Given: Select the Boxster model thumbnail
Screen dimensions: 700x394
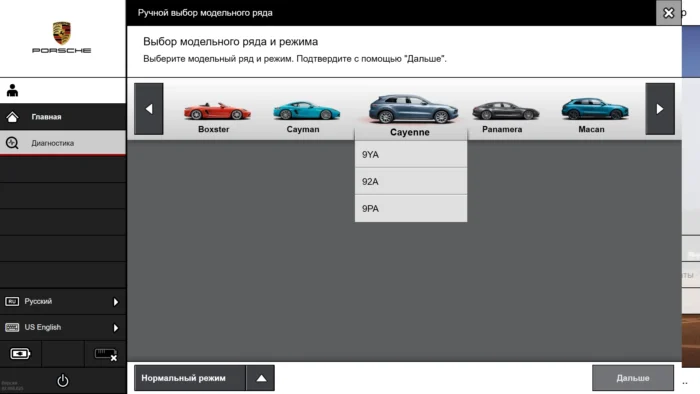Looking at the screenshot, I should 217,111.
